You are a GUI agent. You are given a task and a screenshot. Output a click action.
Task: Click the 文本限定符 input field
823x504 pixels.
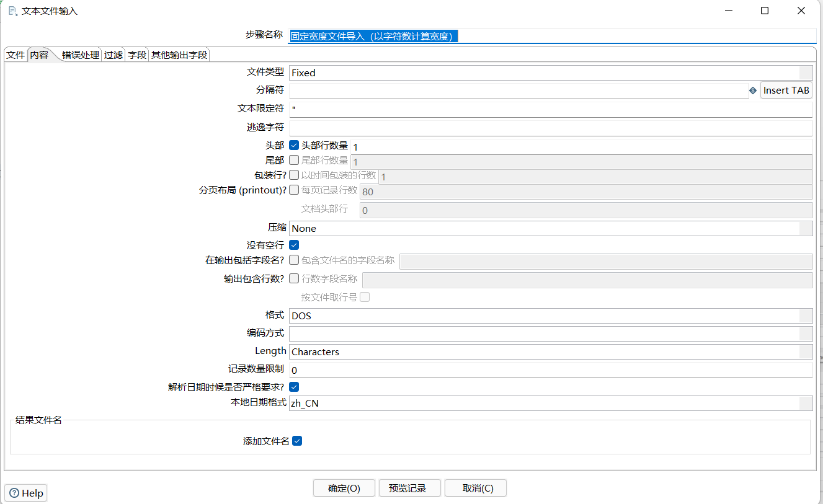point(551,108)
